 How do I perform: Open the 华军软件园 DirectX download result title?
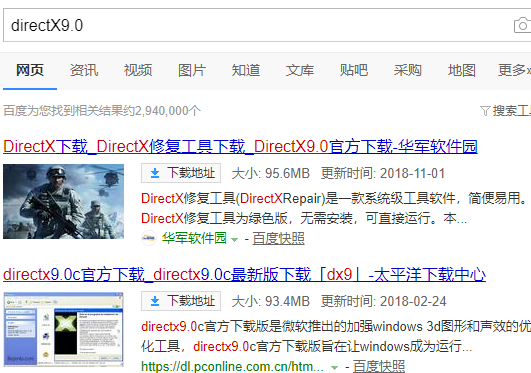pos(240,147)
